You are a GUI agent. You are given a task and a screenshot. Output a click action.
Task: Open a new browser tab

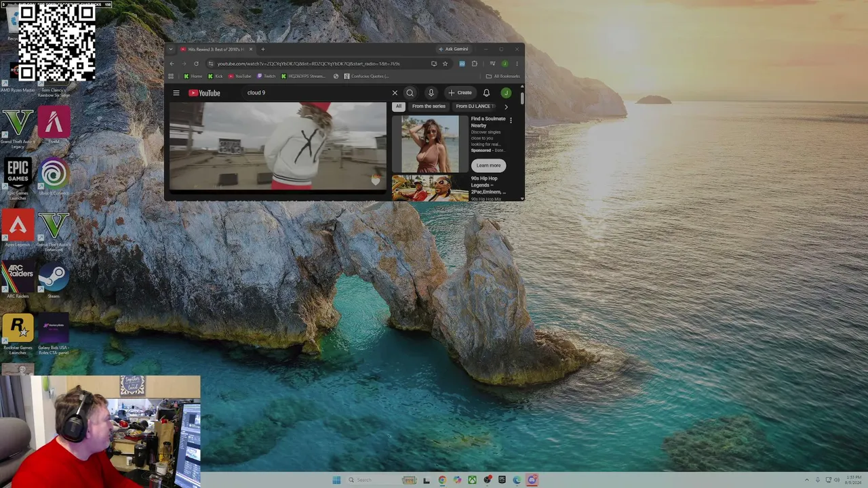pos(263,49)
